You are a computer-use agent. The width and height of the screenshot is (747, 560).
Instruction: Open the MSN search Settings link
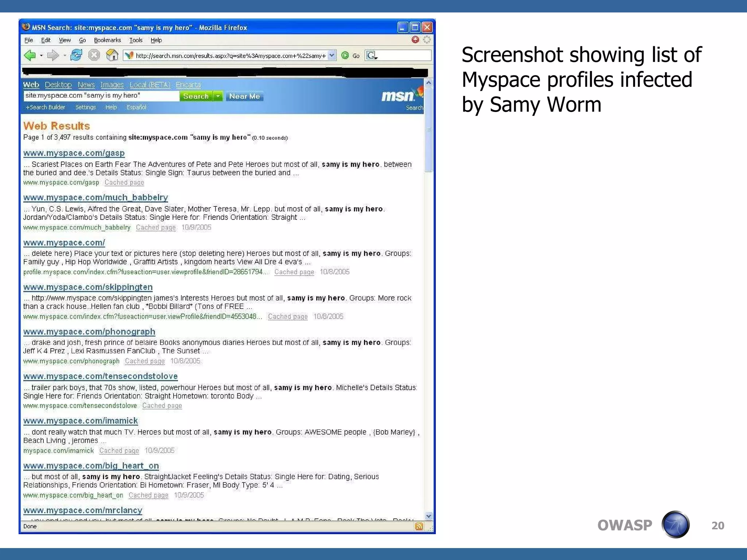(x=85, y=107)
